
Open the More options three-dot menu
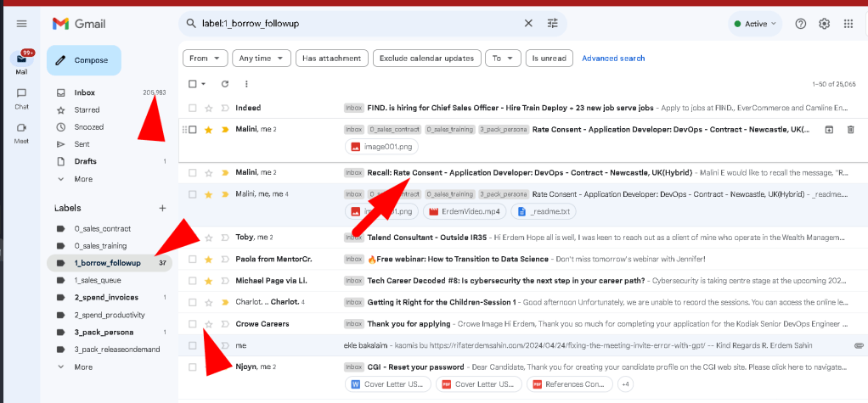pos(246,84)
